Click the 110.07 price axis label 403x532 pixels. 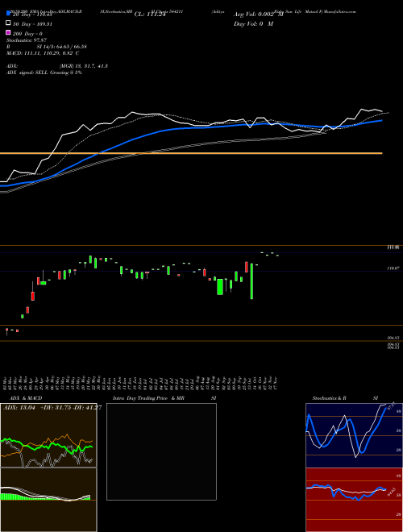[393, 268]
